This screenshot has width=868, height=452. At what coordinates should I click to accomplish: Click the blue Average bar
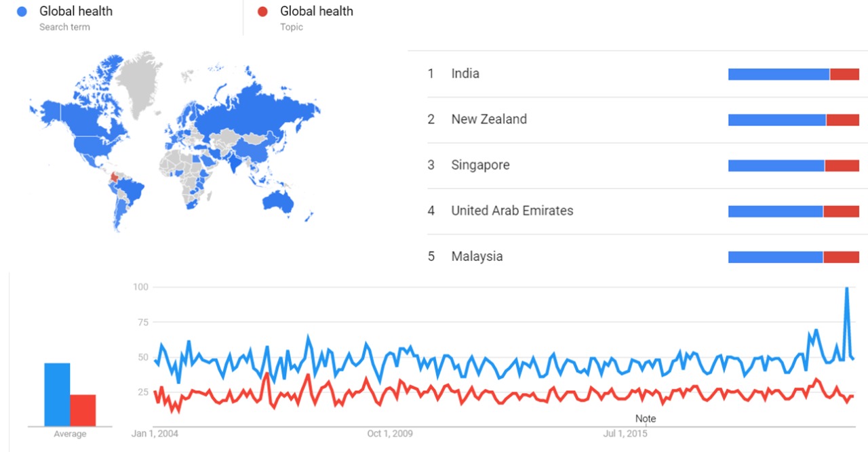[x=57, y=394]
